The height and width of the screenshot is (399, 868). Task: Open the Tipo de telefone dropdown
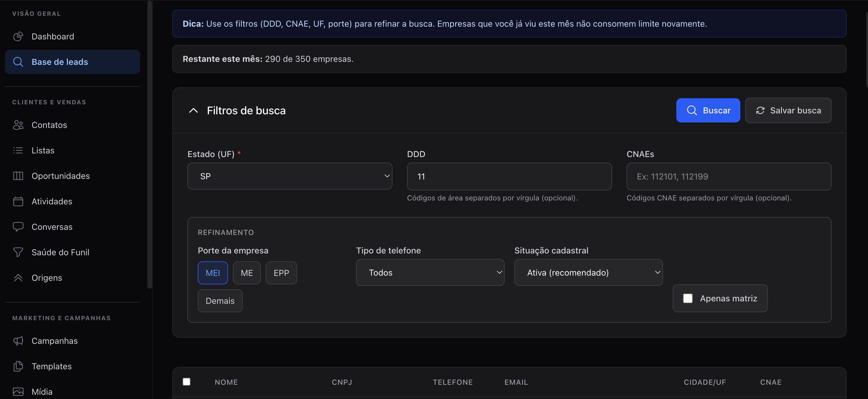[x=430, y=272]
